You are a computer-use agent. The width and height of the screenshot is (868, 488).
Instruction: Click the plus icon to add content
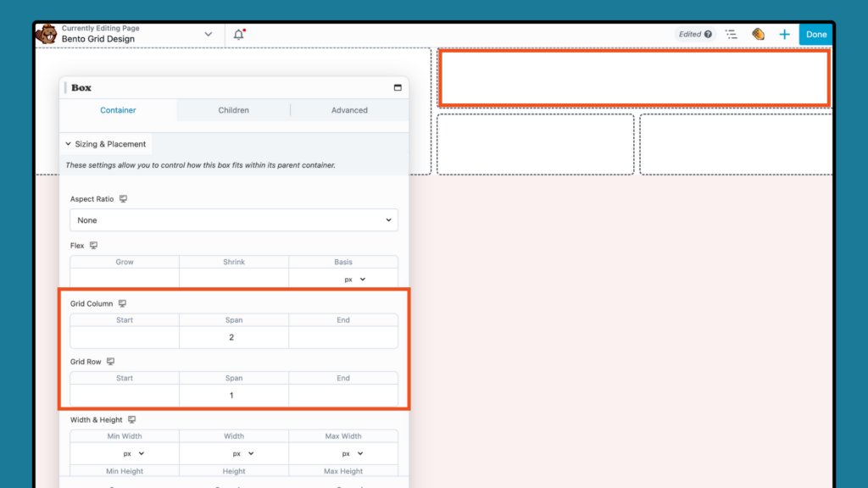click(784, 34)
